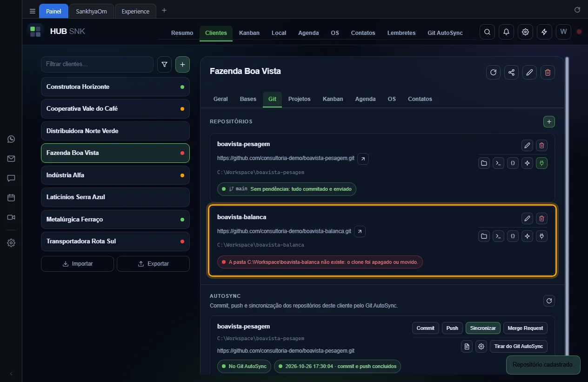This screenshot has width=588, height=382.
Task: Open the AutoSync gear settings for boavista-pesagem
Action: (x=481, y=346)
